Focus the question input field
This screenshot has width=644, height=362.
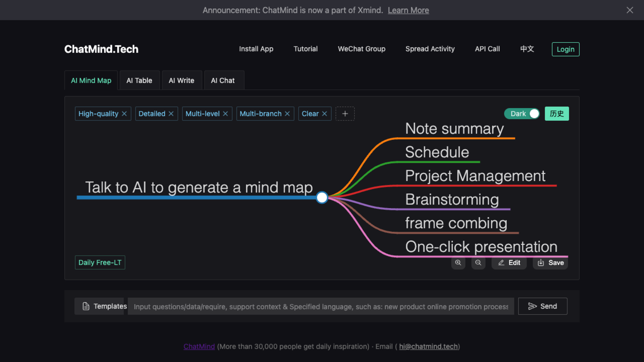click(x=321, y=306)
